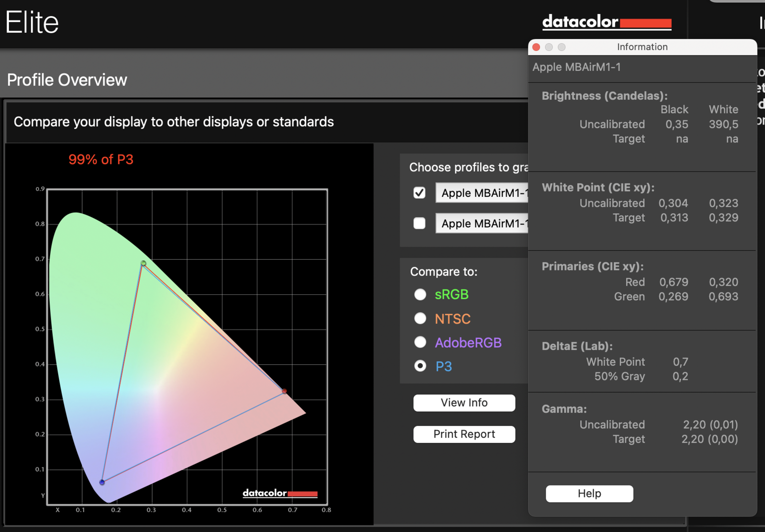The width and height of the screenshot is (765, 532).
Task: Minimize the Information window
Action: (549, 47)
